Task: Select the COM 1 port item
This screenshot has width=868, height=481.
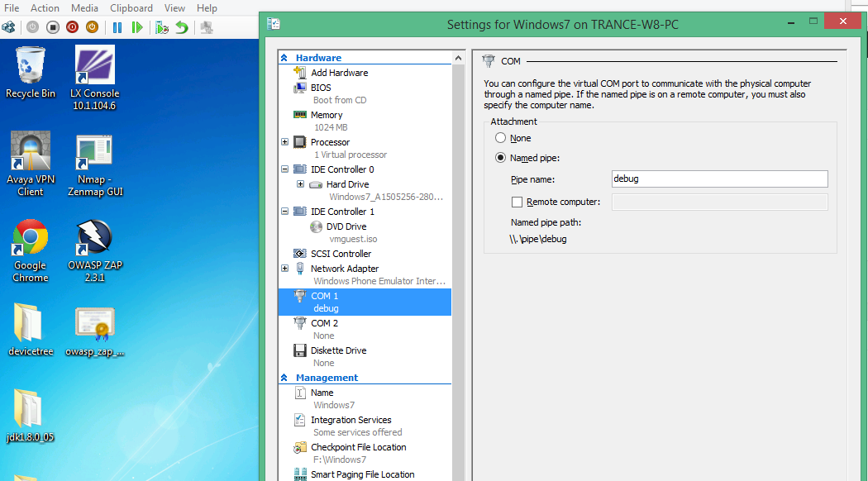Action: click(x=365, y=302)
